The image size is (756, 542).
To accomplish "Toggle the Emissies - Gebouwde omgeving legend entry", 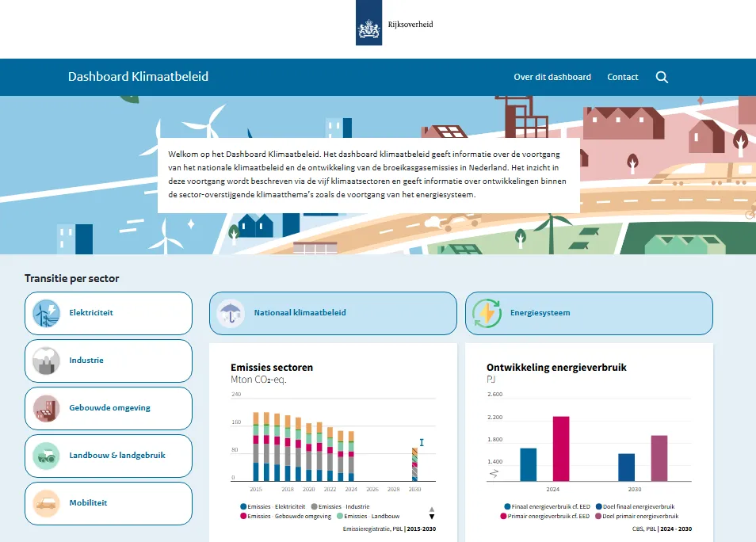I will 286,517.
